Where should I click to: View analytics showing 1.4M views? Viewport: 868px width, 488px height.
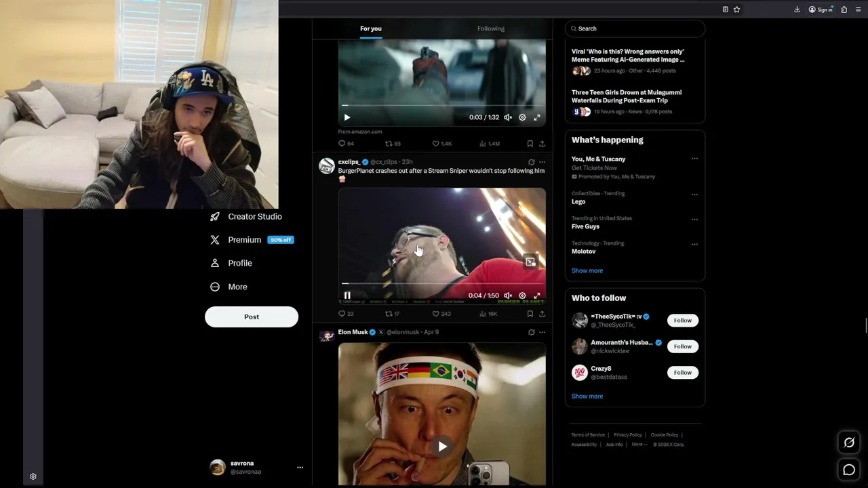click(490, 144)
